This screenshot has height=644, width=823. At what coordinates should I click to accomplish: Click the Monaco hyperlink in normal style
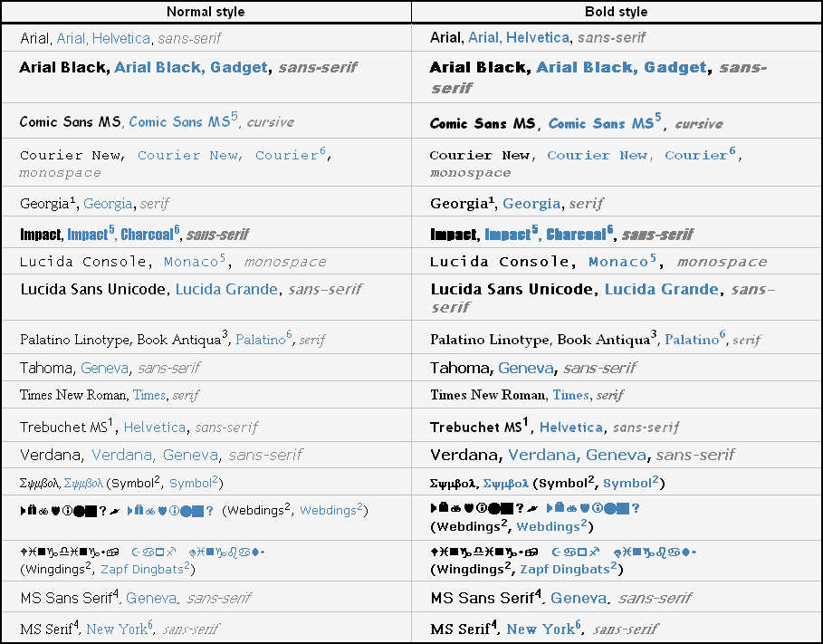tap(193, 261)
